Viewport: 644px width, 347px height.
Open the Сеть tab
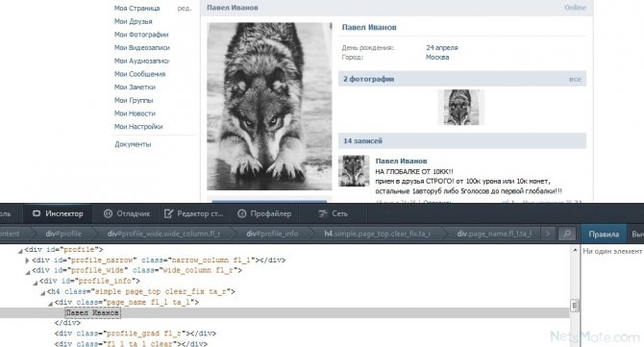click(334, 213)
